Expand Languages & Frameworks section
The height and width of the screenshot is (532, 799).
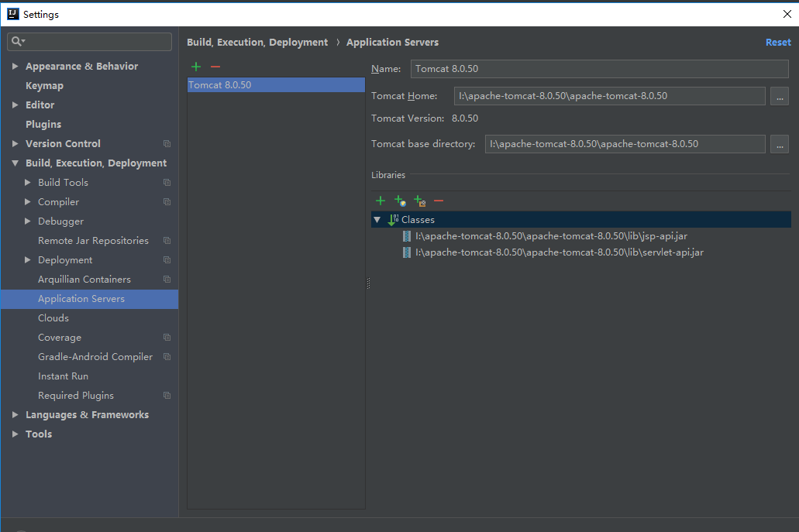tap(15, 414)
